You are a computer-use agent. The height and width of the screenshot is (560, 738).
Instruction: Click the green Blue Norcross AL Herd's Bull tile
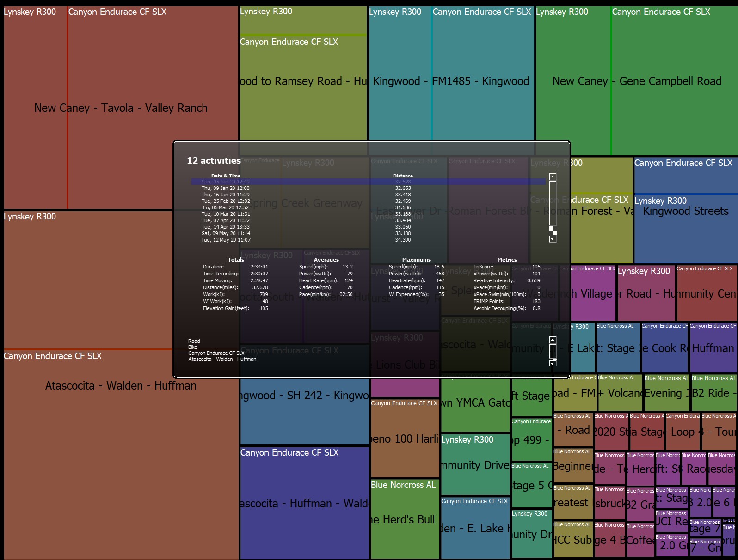405,519
